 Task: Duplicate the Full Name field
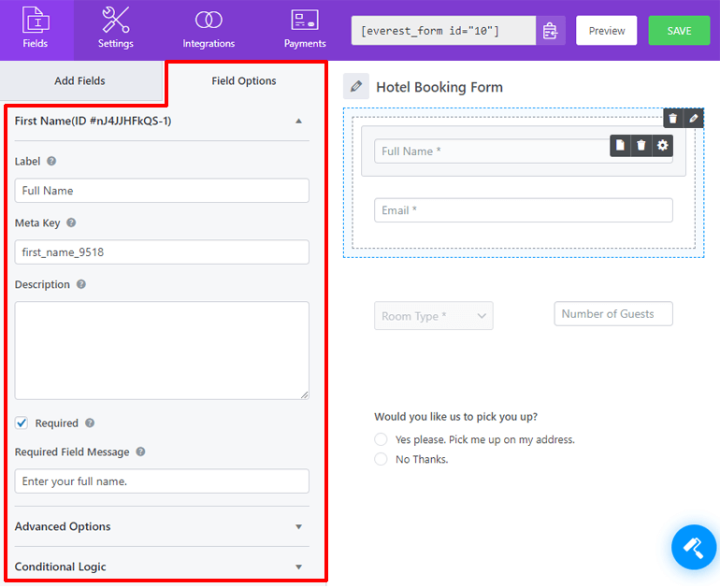pyautogui.click(x=620, y=146)
